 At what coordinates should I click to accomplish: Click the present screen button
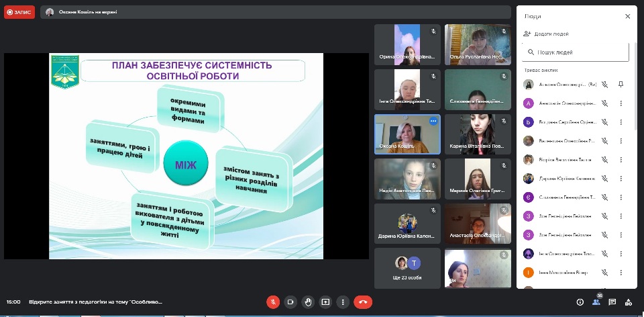(x=325, y=302)
